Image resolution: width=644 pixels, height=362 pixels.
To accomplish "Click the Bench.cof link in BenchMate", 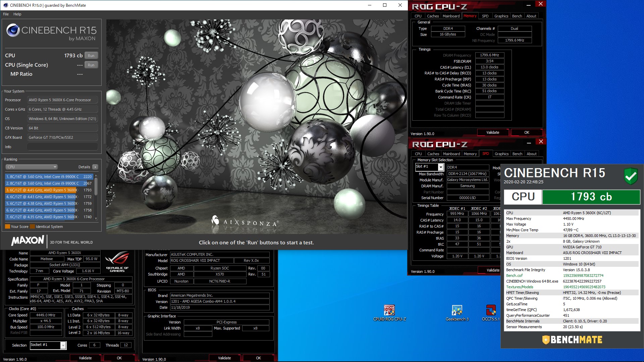I will coord(514,276).
